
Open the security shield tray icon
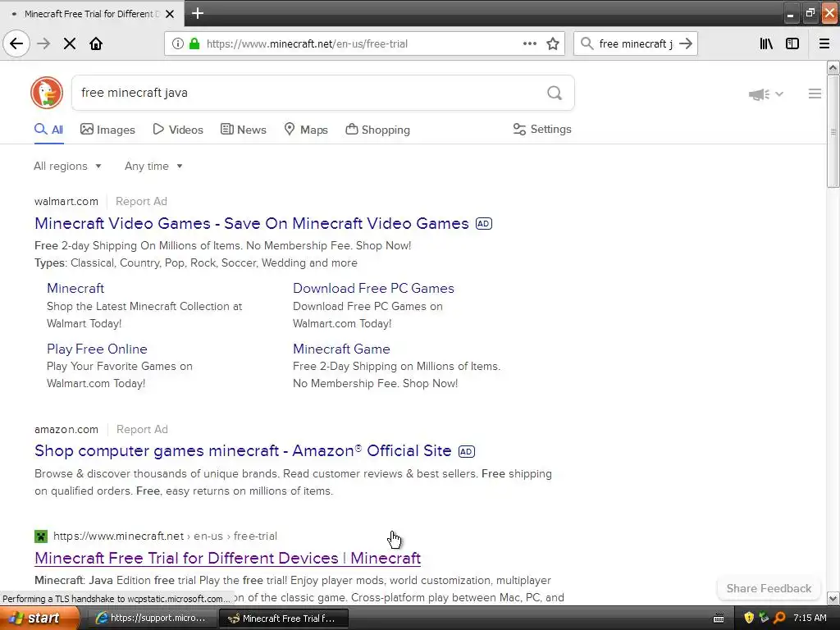tap(749, 619)
